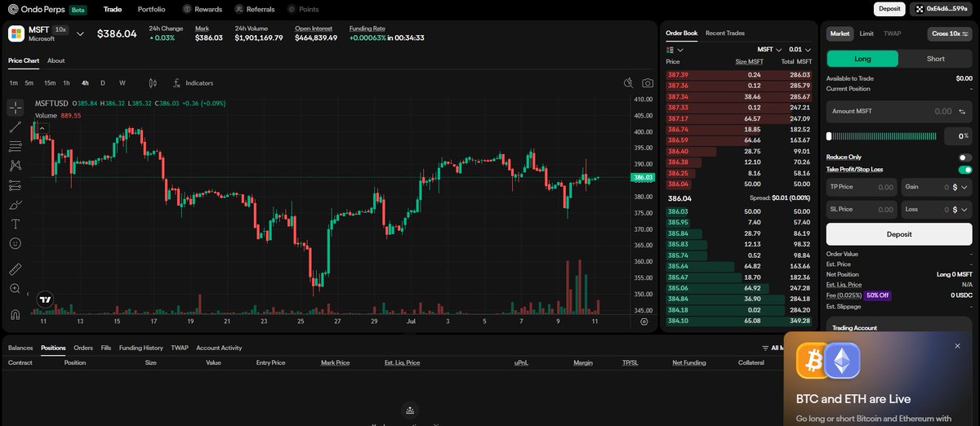This screenshot has width=980, height=426.
Task: Open the Account Activity tab
Action: coord(219,348)
